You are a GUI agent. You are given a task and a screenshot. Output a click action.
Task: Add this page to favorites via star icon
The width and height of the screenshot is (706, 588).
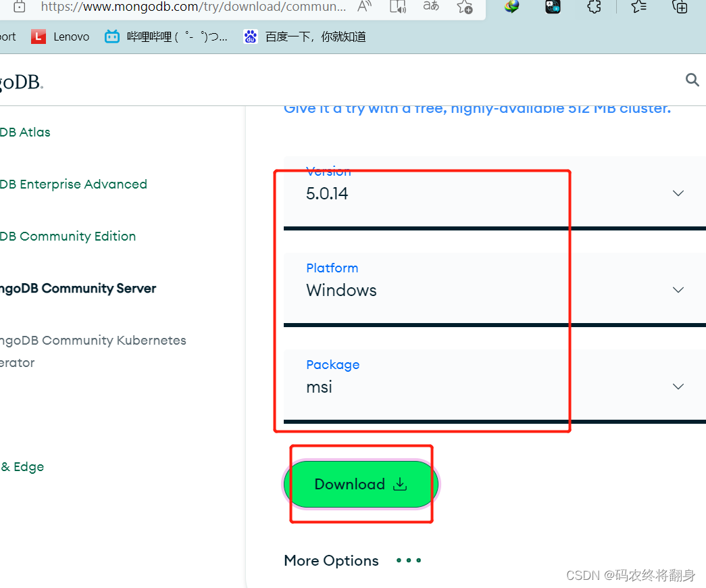click(465, 6)
